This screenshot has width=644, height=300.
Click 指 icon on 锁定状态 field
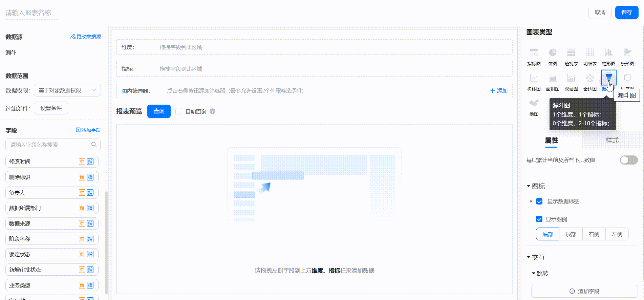(x=90, y=254)
